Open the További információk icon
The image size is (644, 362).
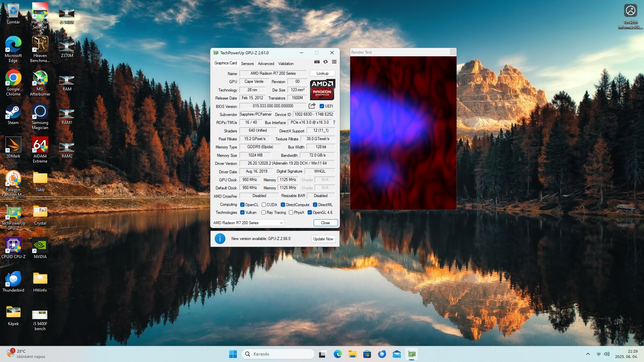pos(630,16)
